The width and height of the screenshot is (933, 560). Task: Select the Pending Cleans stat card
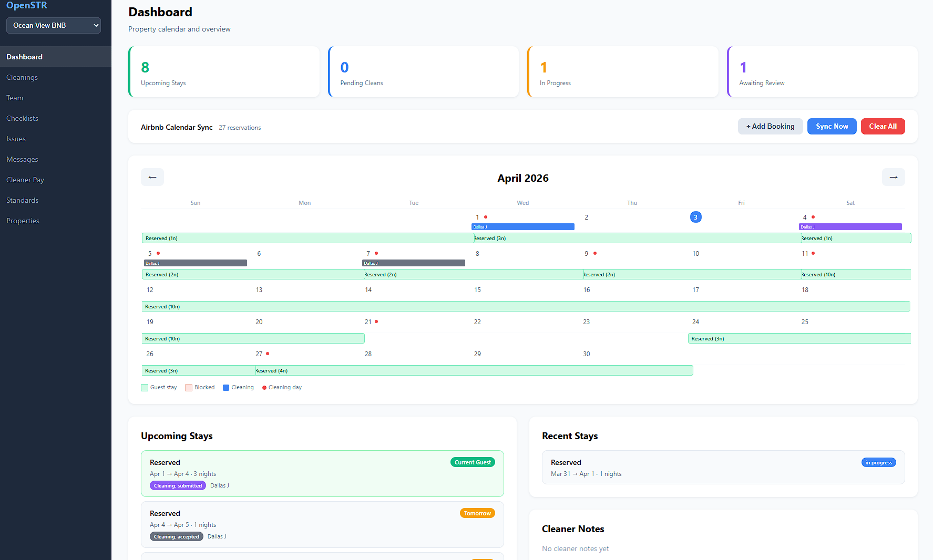point(423,72)
